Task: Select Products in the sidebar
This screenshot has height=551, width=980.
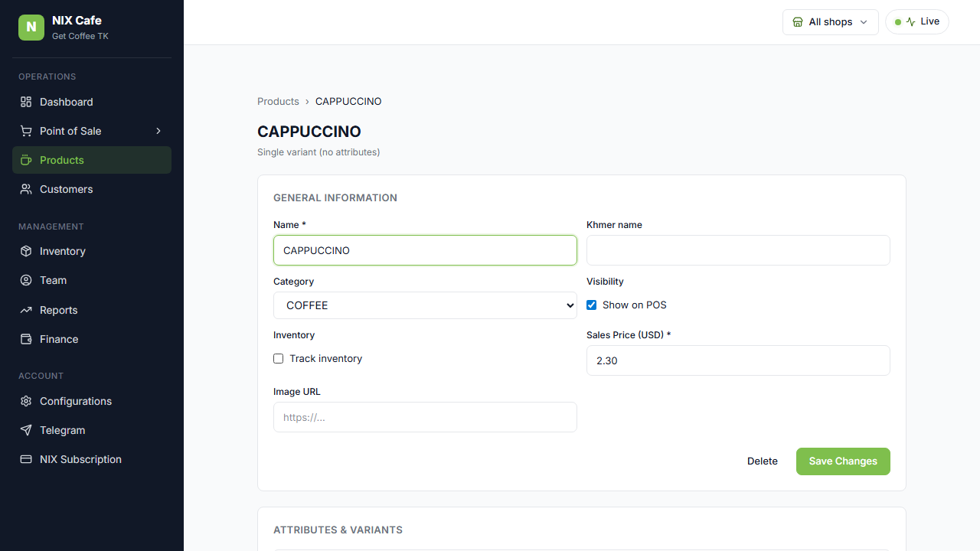Action: [x=92, y=160]
